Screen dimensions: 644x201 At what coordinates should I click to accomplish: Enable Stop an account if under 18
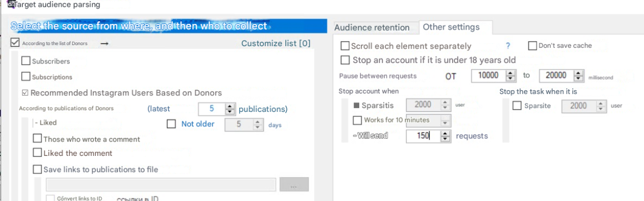click(x=345, y=60)
